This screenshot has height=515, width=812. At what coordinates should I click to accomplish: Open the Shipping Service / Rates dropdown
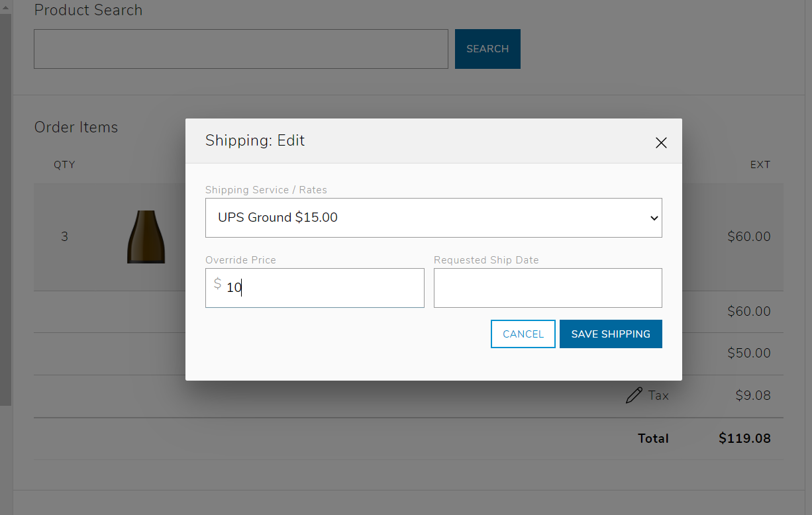pyautogui.click(x=434, y=217)
